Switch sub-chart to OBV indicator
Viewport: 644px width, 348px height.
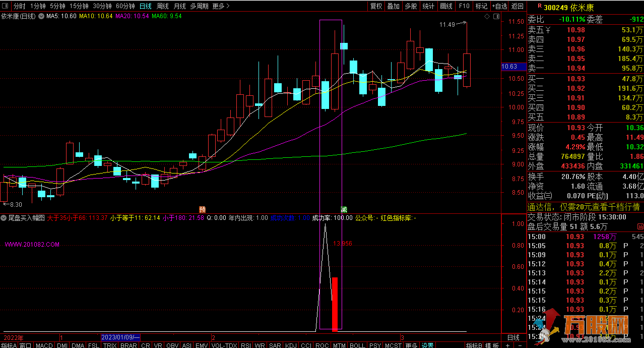(x=172, y=345)
